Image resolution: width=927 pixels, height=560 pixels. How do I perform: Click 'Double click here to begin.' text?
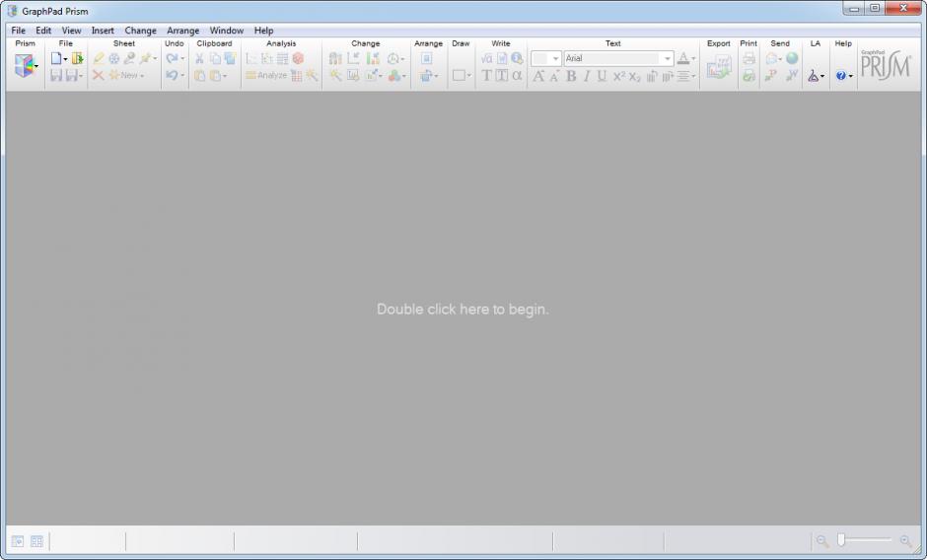coord(463,310)
